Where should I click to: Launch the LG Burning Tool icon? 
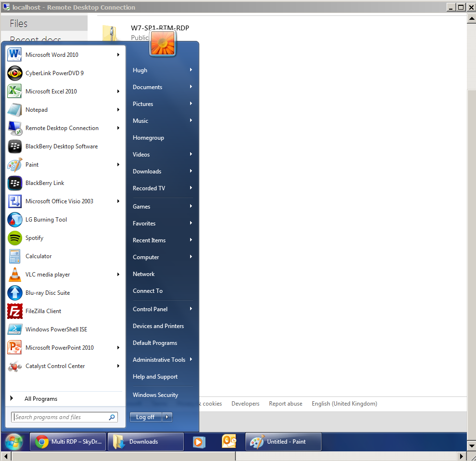pos(14,219)
